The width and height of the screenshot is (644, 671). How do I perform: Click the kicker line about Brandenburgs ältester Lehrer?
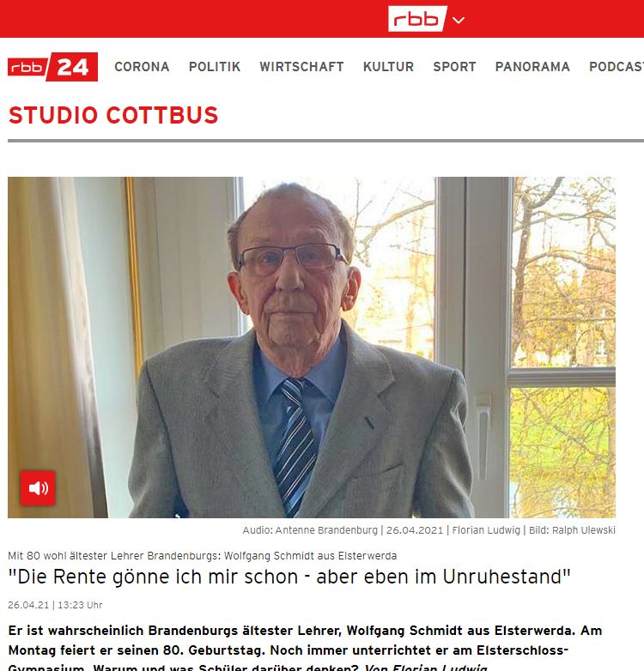click(x=202, y=556)
